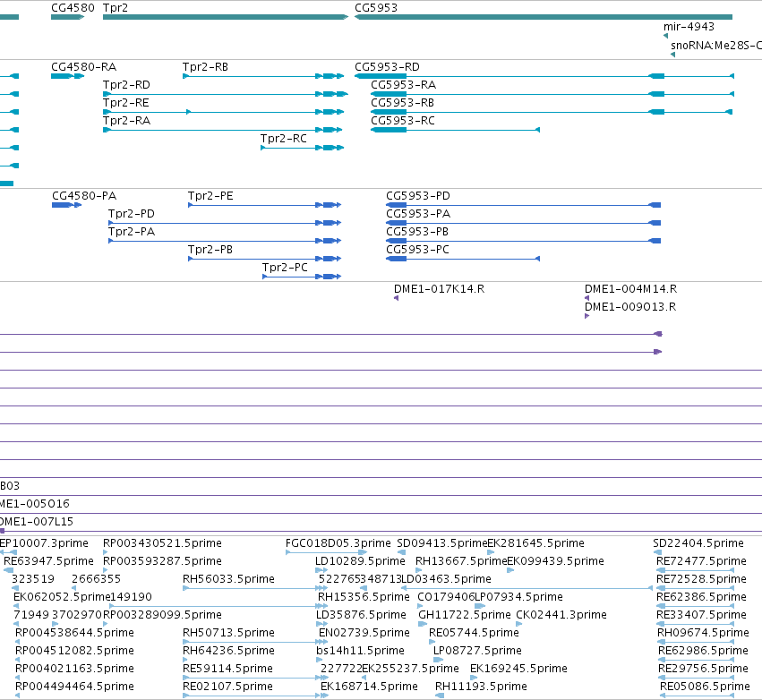Click the mir-4943 feature label
The height and width of the screenshot is (700, 762).
689,26
